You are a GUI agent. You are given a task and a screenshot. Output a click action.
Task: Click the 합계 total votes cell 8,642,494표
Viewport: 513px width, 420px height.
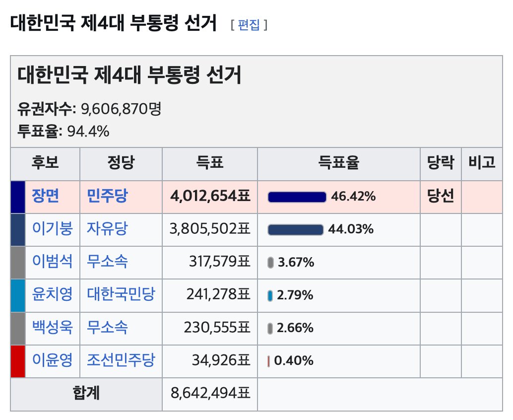pos(210,394)
